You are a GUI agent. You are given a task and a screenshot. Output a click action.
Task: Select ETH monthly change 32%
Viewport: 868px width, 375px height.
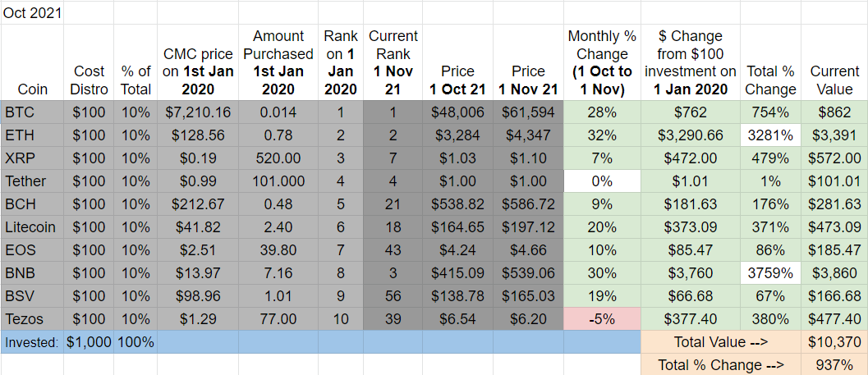602,135
